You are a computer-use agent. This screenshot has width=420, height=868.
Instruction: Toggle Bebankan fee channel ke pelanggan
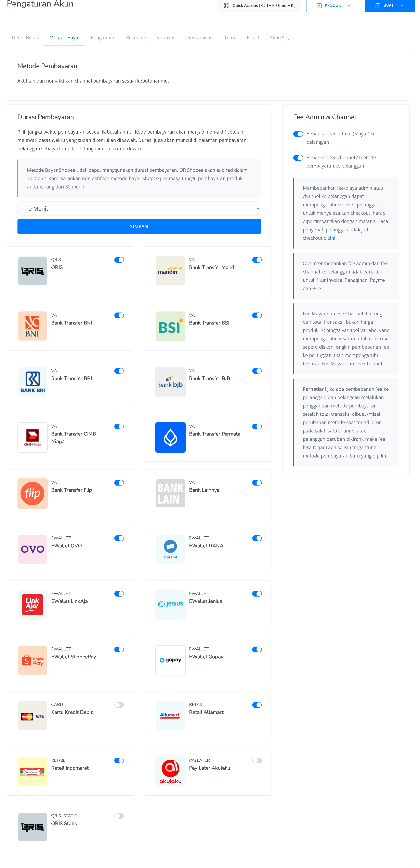pos(298,158)
